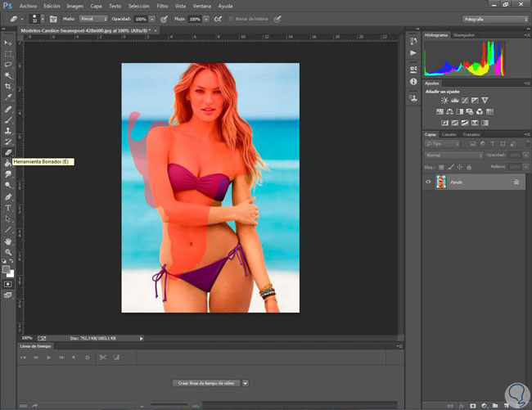Select the Eraser tool (Borrador)
Viewport: 532px width, 410px height.
pos(8,152)
